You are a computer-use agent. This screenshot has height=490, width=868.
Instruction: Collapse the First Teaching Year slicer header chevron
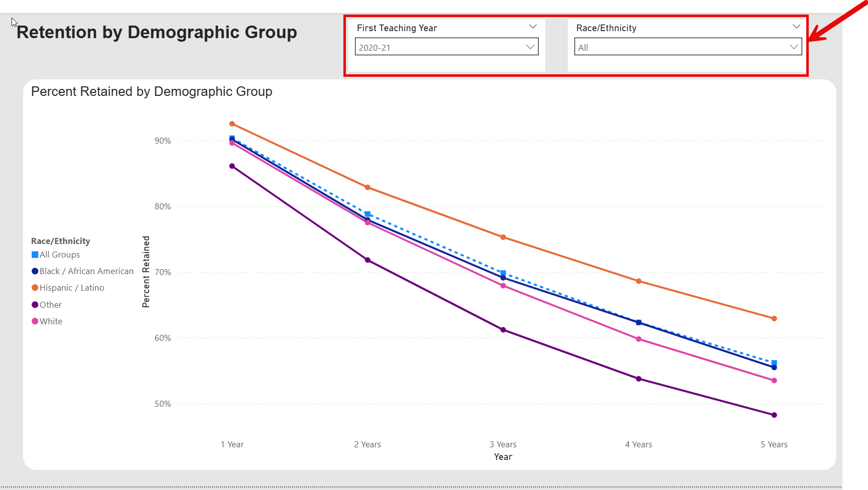533,27
